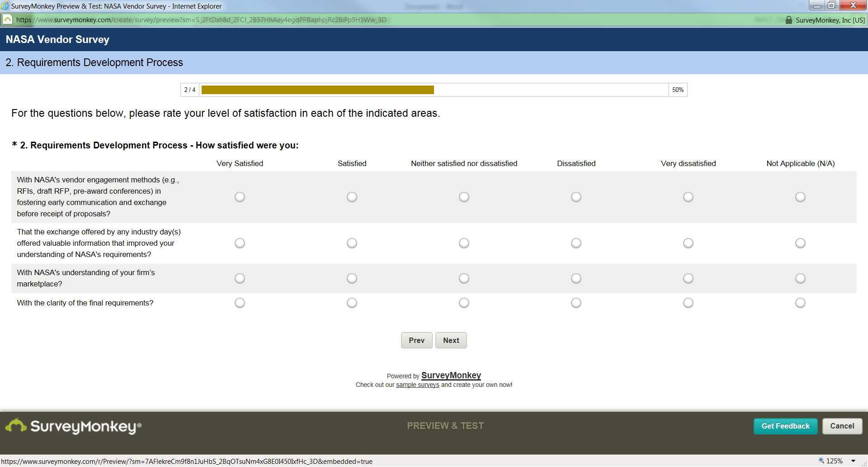Select Dissatisfied for firm's marketplace understanding
The image size is (868, 467).
pos(576,278)
